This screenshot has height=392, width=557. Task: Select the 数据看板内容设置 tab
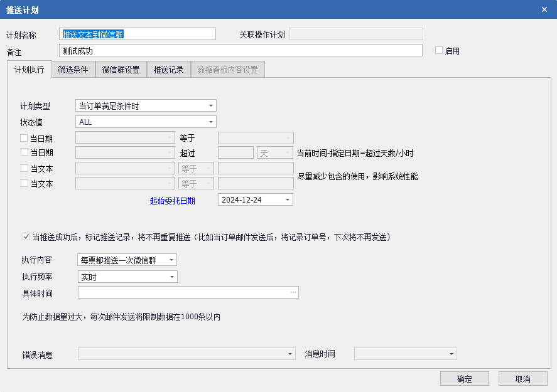tap(227, 70)
